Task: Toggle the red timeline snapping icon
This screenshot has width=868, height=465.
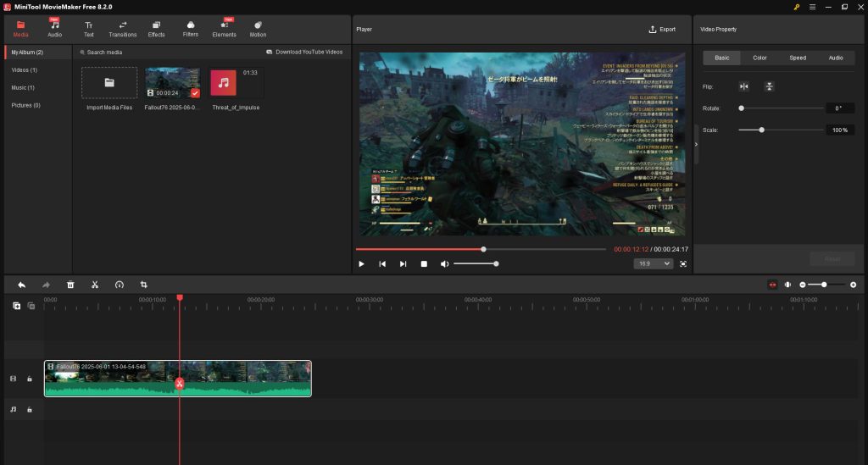Action: pyautogui.click(x=773, y=285)
